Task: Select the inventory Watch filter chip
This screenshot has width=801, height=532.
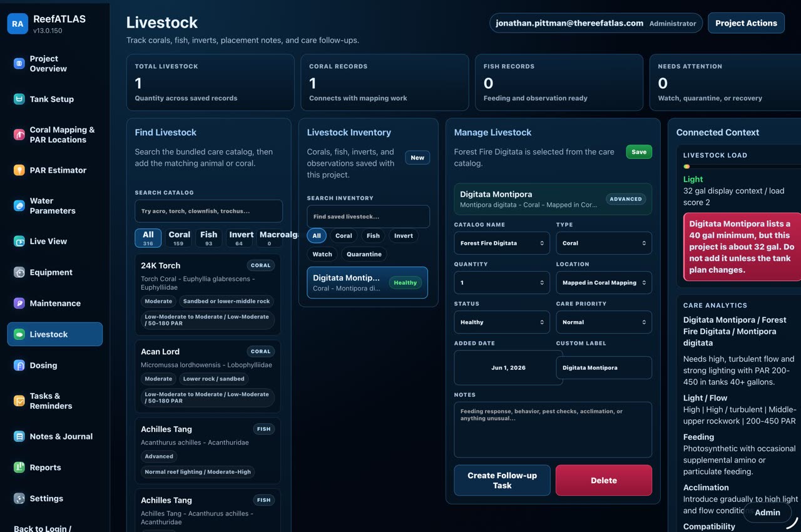Action: [x=322, y=254]
